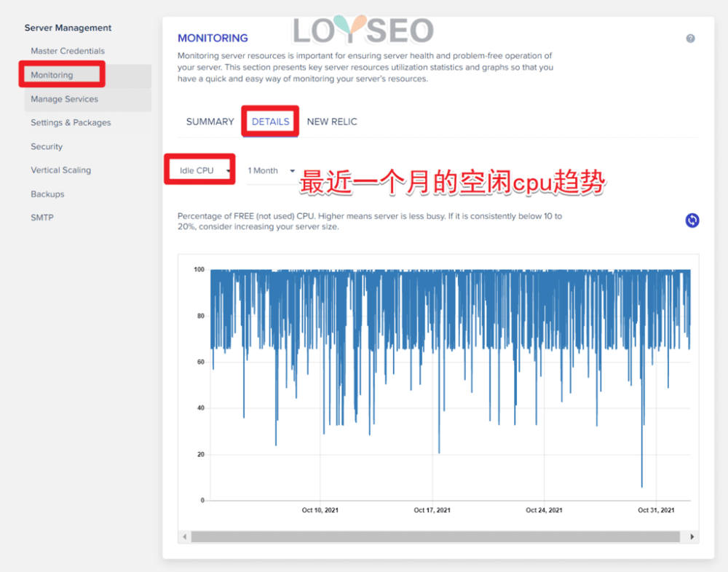Open Master Credentials in sidebar
The height and width of the screenshot is (572, 728).
click(x=68, y=51)
